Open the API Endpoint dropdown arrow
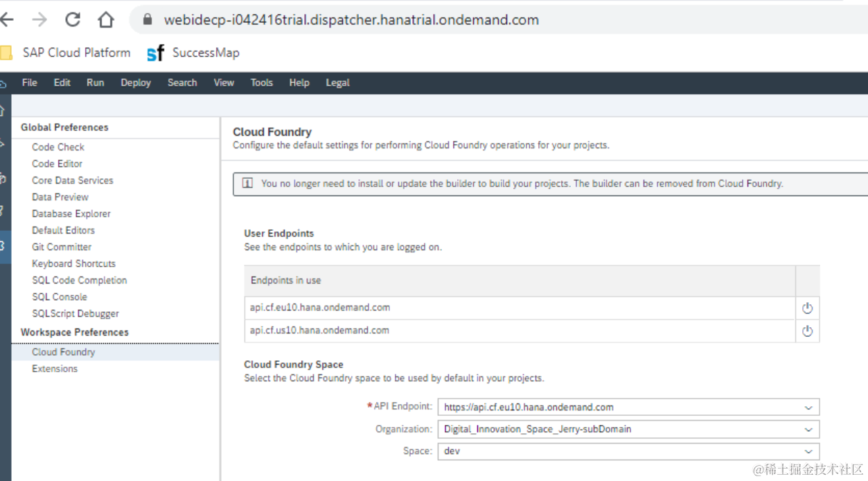868x481 pixels. click(x=808, y=408)
